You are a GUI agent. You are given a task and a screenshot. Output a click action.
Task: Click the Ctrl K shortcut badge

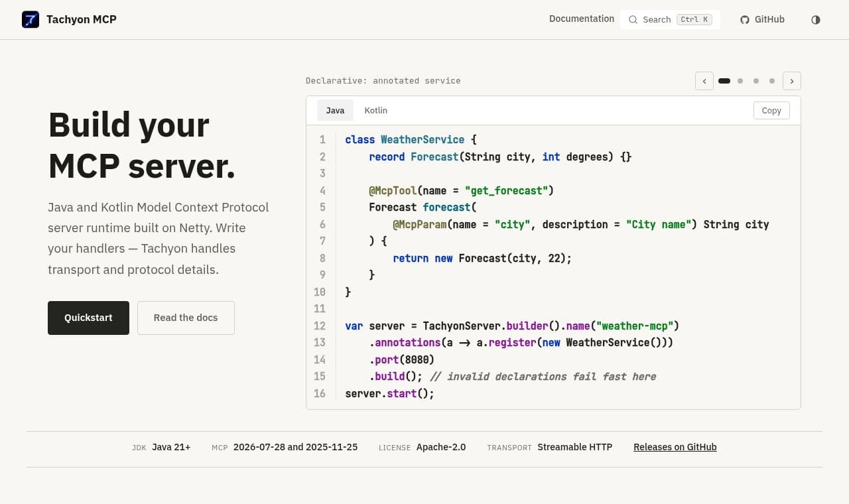point(694,20)
